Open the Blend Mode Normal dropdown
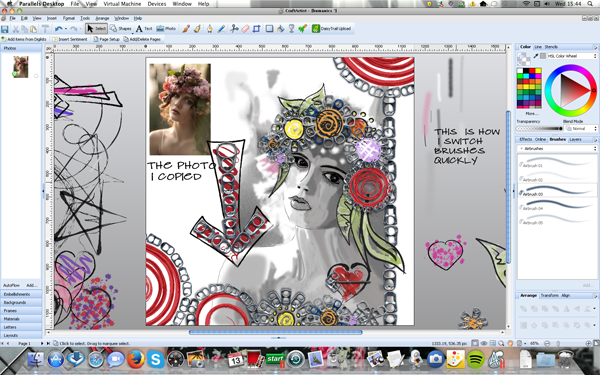 point(581,129)
